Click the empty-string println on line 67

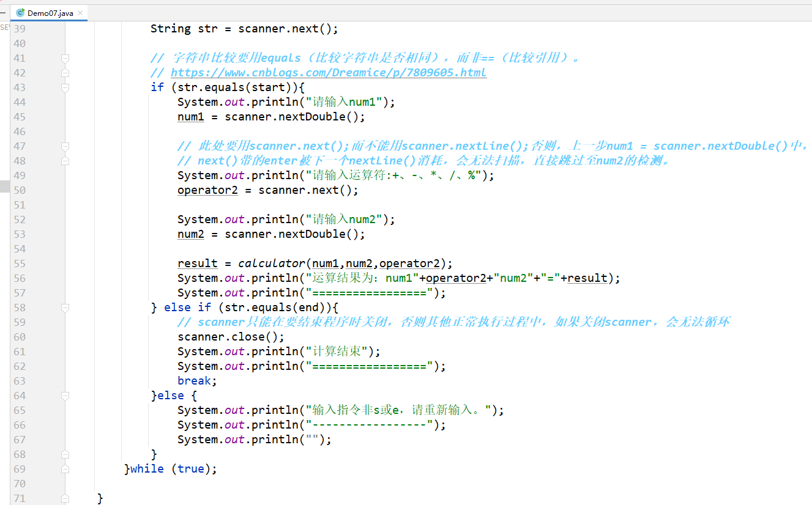(255, 440)
